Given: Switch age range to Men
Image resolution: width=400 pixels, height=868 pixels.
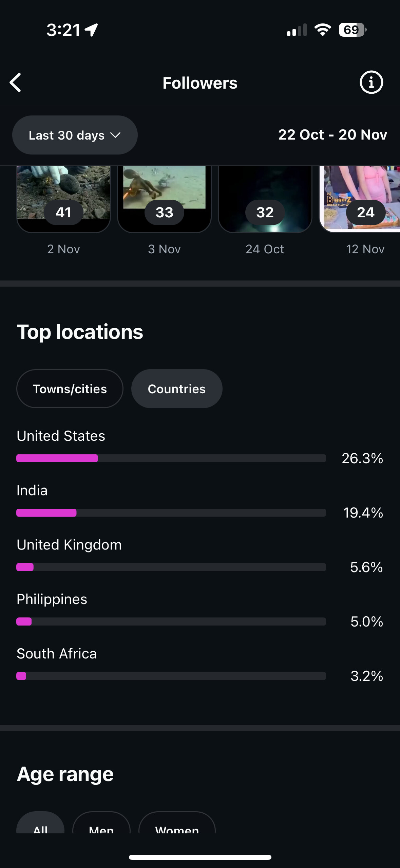Looking at the screenshot, I should 101,825.
